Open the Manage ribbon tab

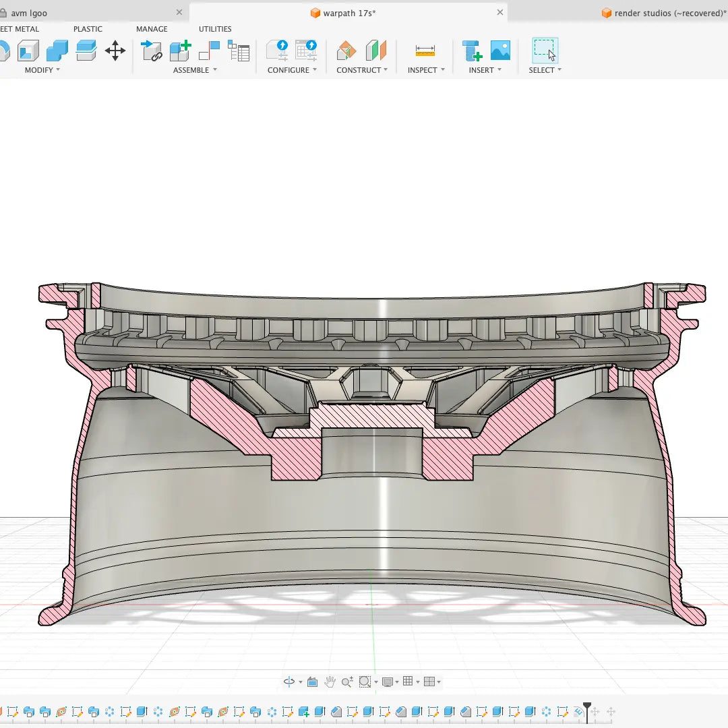point(151,28)
